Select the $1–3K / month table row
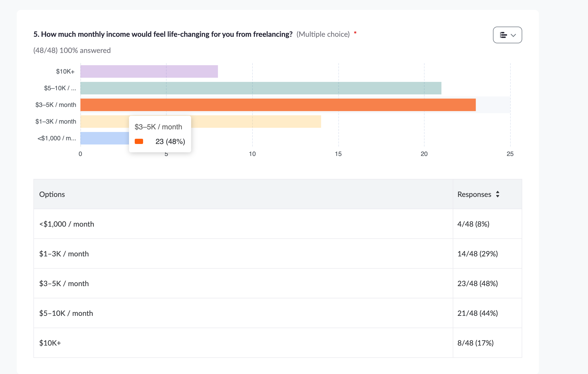 (64, 254)
